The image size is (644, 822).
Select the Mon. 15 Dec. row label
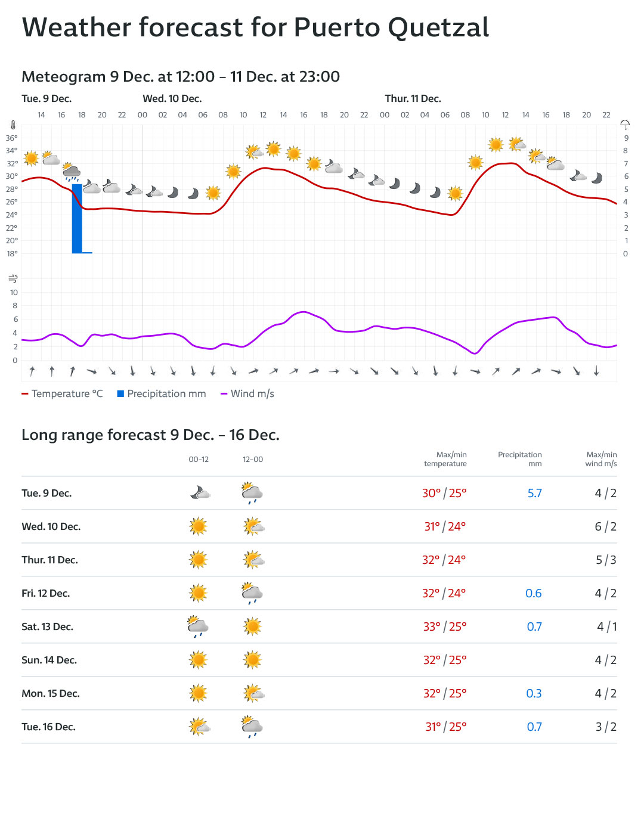(x=51, y=693)
